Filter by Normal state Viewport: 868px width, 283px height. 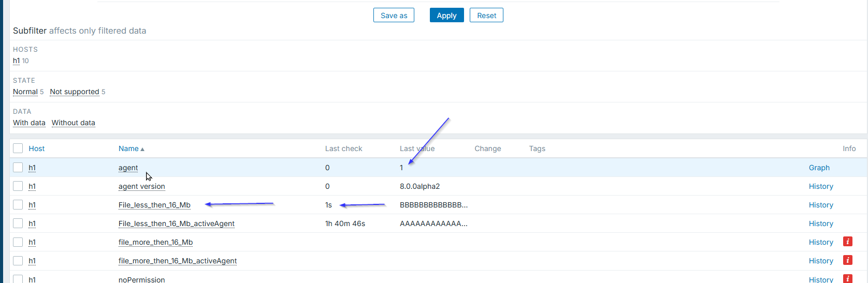[x=25, y=92]
